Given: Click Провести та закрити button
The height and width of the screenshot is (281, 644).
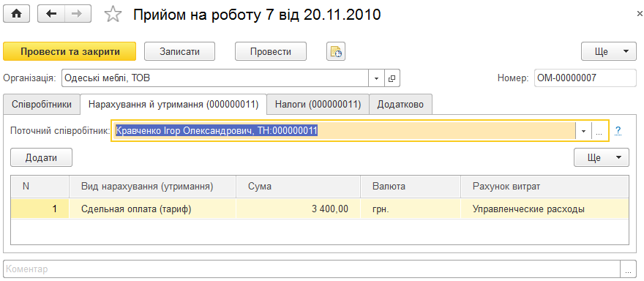Looking at the screenshot, I should click(x=70, y=52).
